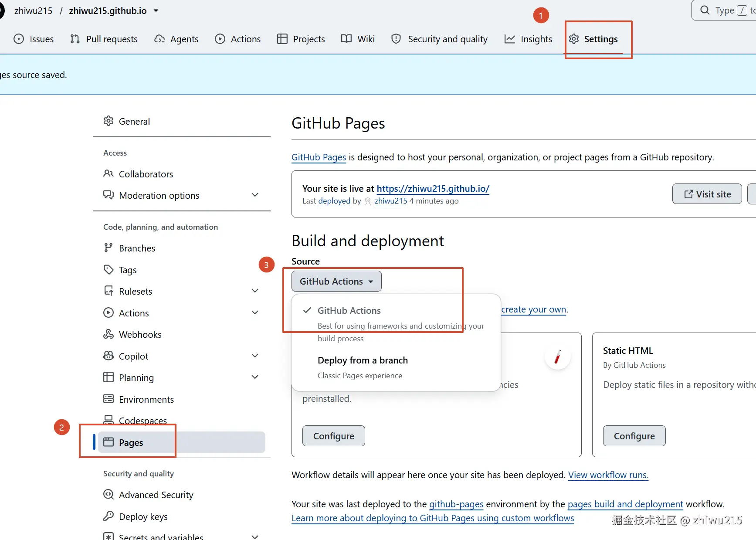Viewport: 756px width, 540px height.
Task: Click Configure for Static HTML
Action: (x=634, y=436)
